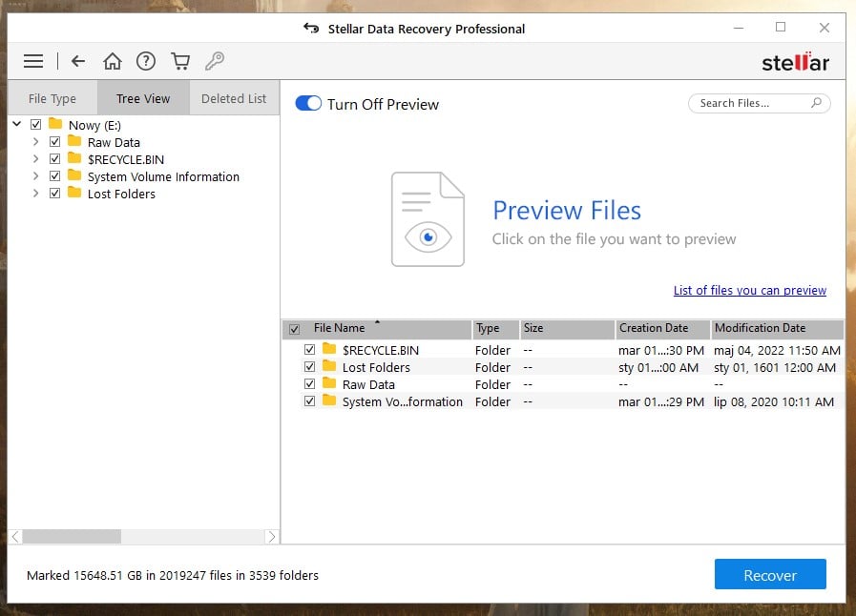The image size is (856, 616).
Task: Toggle the Turn Off Preview switch
Action: click(308, 103)
